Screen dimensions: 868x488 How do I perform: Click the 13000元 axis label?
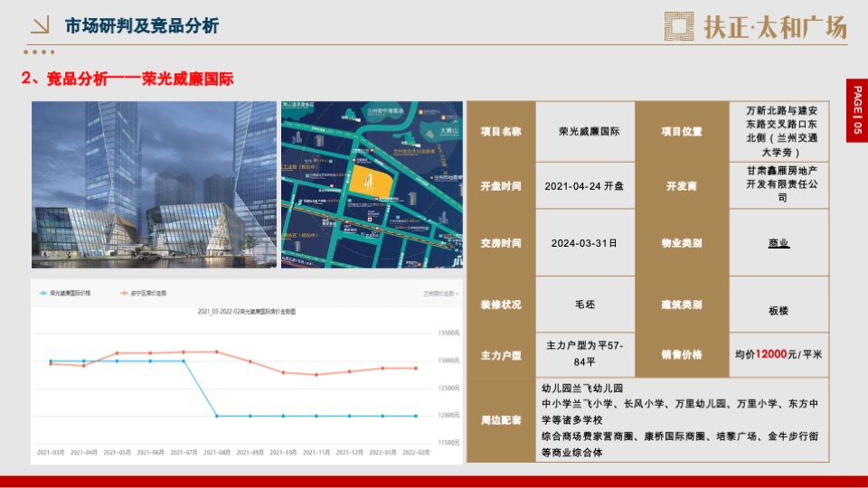448,361
